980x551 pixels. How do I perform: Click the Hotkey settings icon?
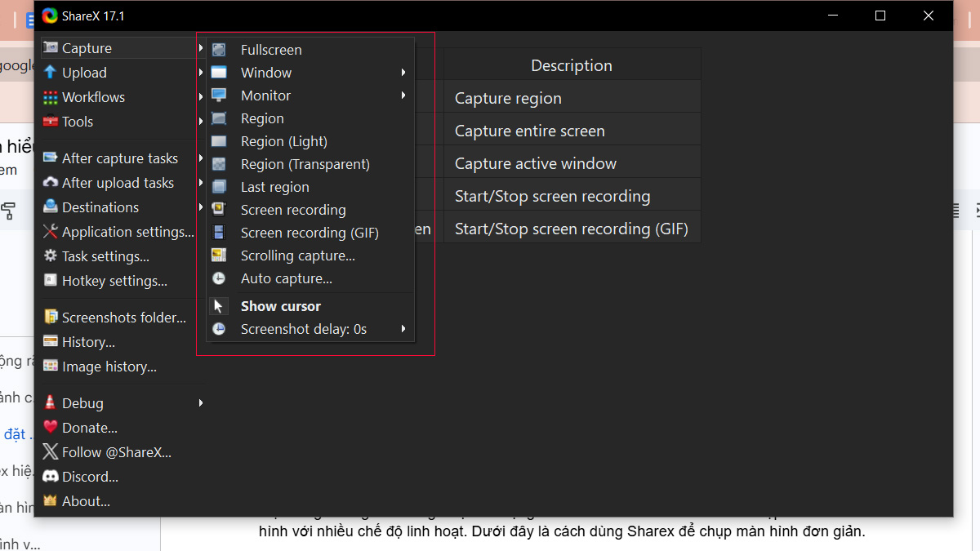tap(51, 281)
